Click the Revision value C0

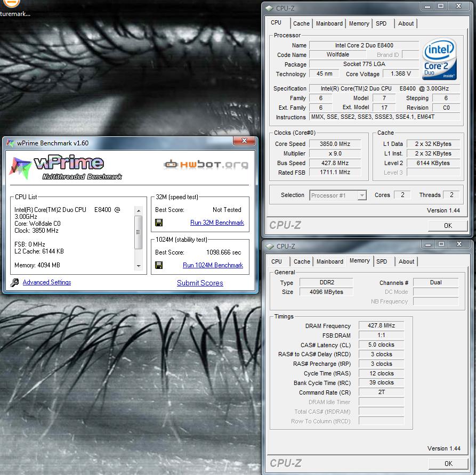tap(446, 108)
